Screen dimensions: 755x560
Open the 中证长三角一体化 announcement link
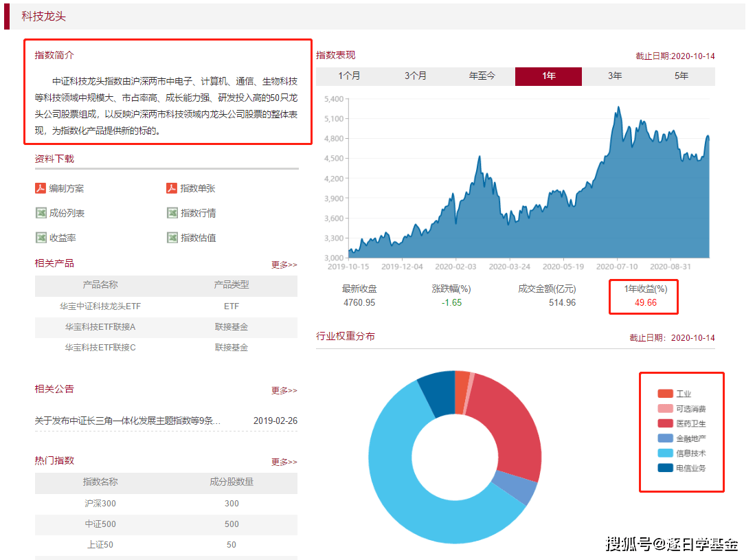point(128,421)
